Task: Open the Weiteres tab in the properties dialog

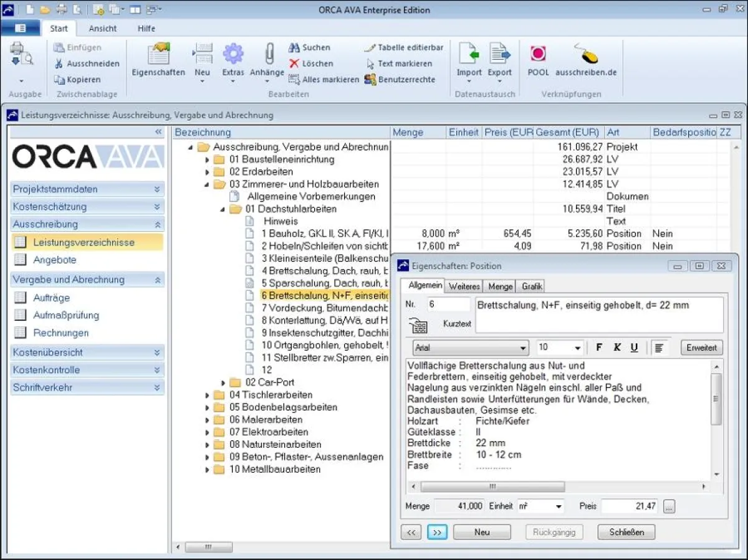Action: pos(463,287)
